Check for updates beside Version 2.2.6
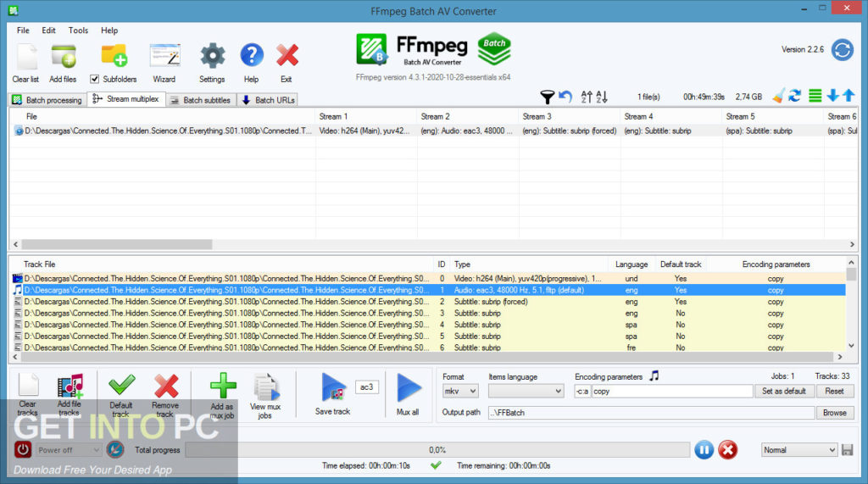Image resolution: width=868 pixels, height=484 pixels. 842,50
